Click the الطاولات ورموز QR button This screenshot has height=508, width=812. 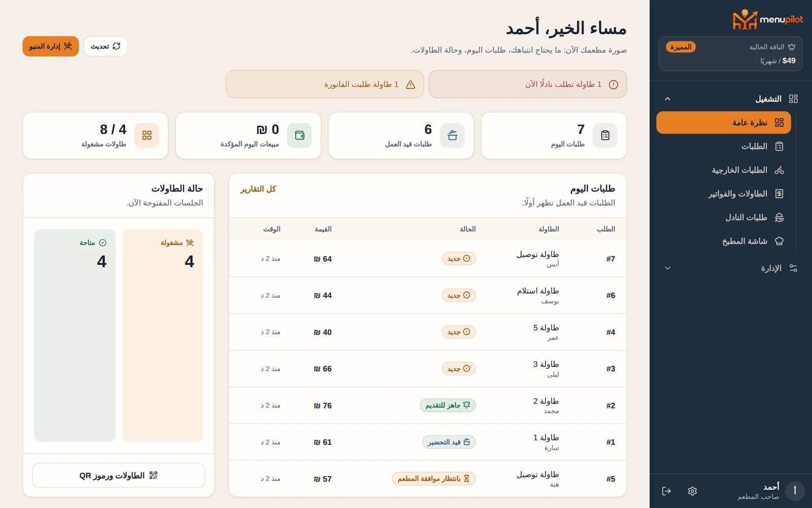pyautogui.click(x=119, y=475)
